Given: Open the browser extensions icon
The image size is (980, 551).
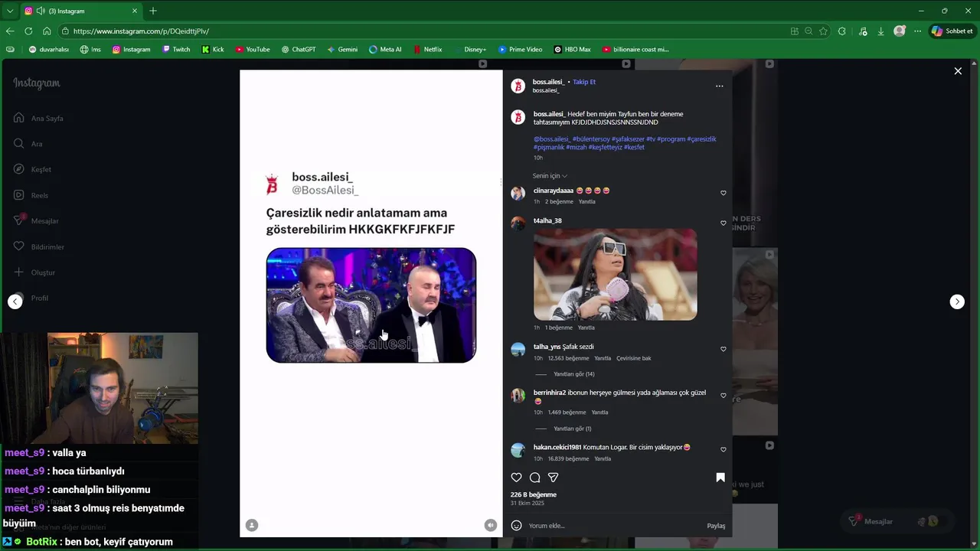Looking at the screenshot, I should pyautogui.click(x=842, y=31).
